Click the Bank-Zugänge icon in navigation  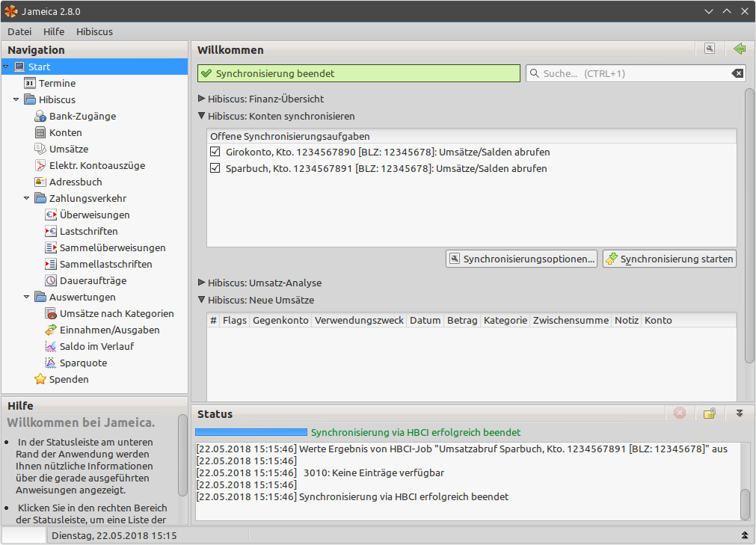40,116
